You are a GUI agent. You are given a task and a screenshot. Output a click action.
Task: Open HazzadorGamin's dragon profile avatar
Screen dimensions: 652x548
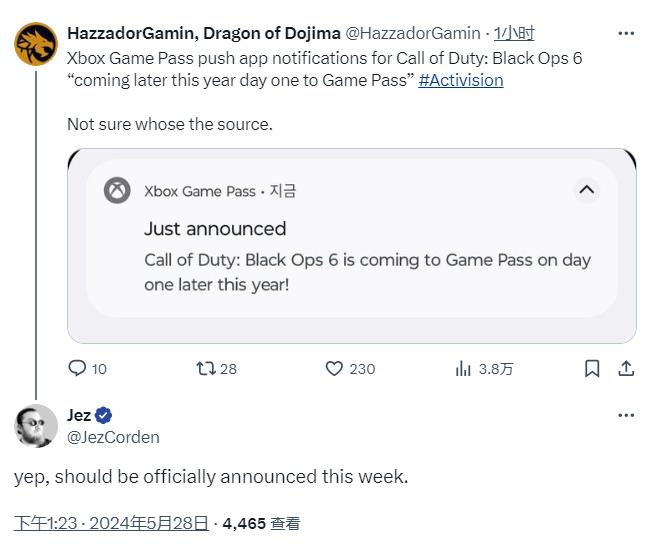35,43
